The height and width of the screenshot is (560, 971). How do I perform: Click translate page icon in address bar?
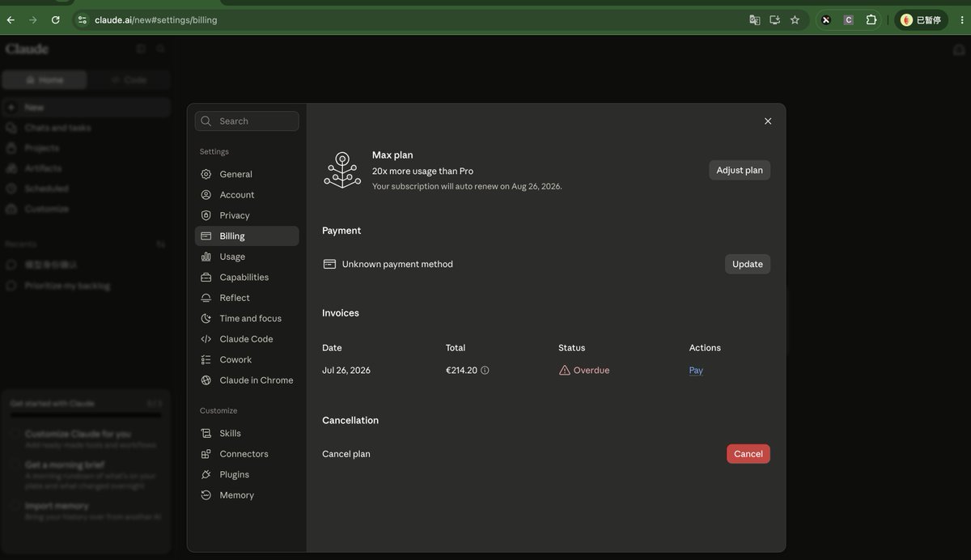tap(754, 19)
